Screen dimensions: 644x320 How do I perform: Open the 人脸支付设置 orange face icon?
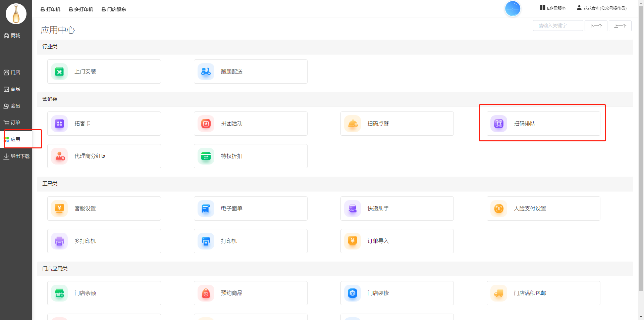click(x=498, y=209)
